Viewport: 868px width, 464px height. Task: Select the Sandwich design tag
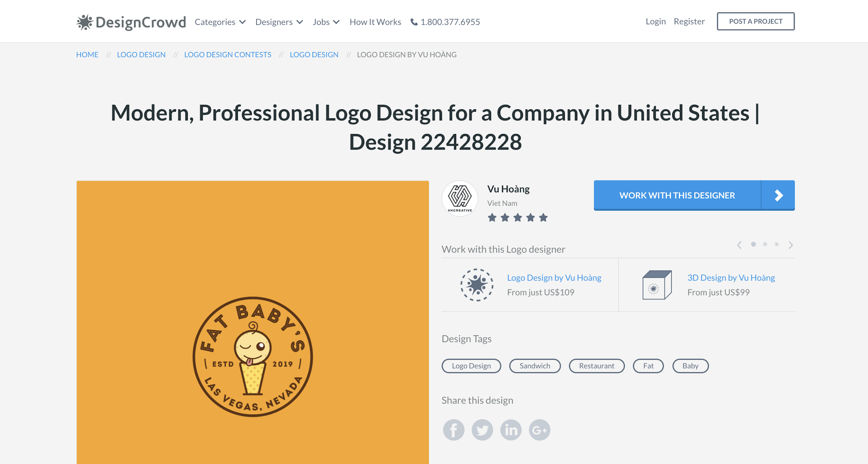535,366
